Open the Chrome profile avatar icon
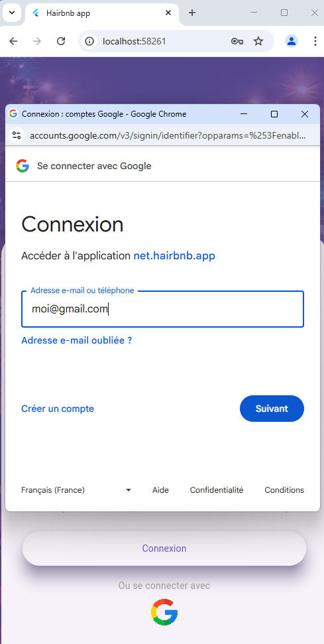324x644 pixels. coord(292,41)
